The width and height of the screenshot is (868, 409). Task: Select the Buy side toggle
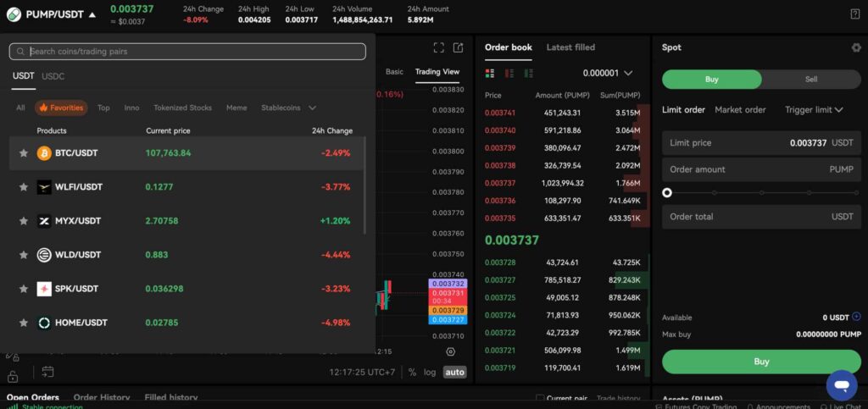click(712, 80)
